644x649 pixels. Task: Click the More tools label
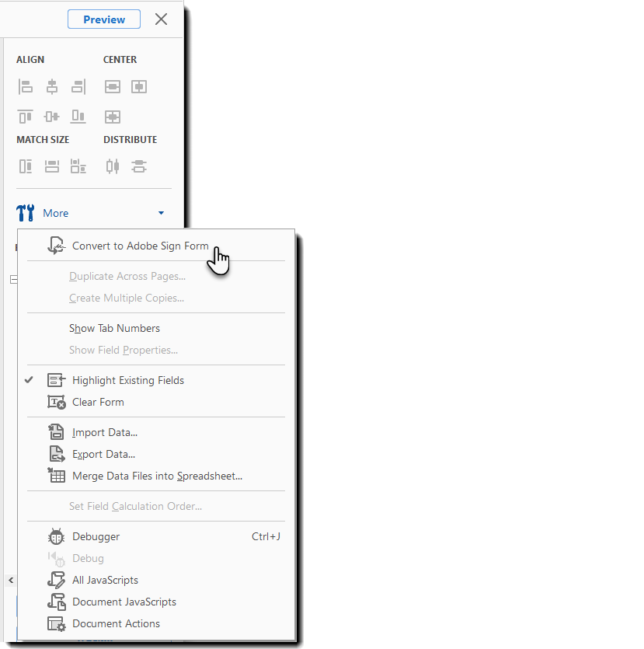coord(55,213)
